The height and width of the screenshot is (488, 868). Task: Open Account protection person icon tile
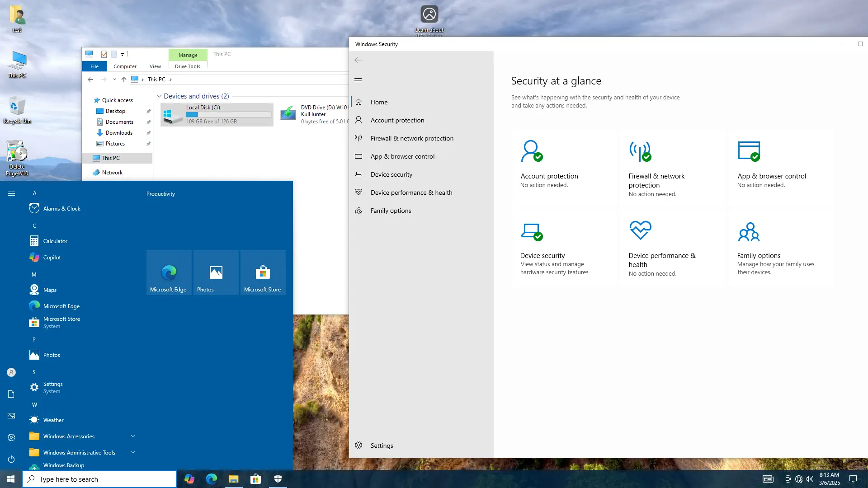[531, 151]
